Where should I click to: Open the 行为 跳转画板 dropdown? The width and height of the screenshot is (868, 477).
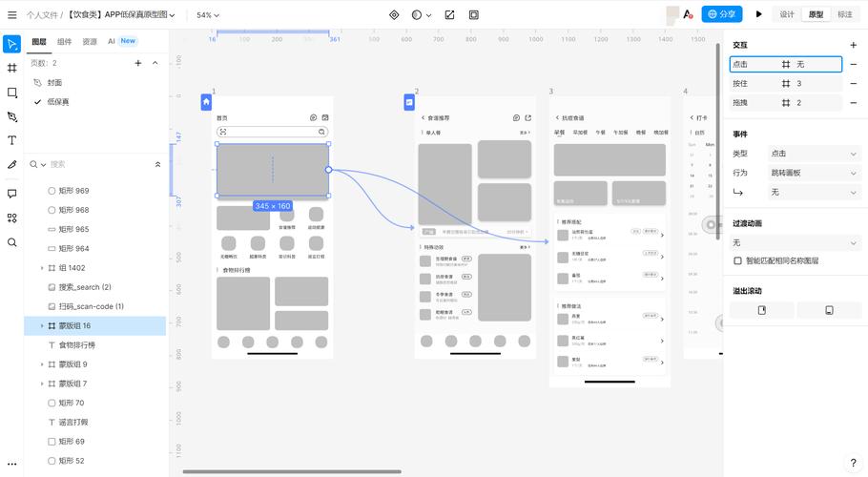(x=814, y=173)
